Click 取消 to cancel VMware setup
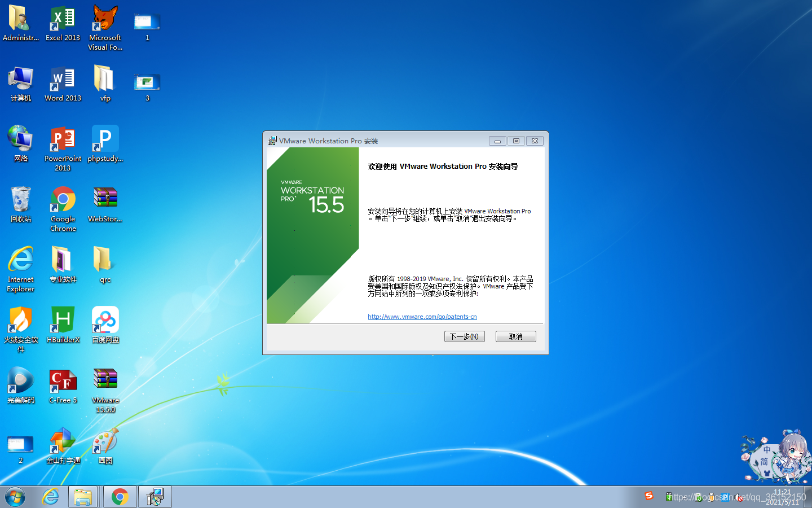The height and width of the screenshot is (508, 812). (515, 336)
